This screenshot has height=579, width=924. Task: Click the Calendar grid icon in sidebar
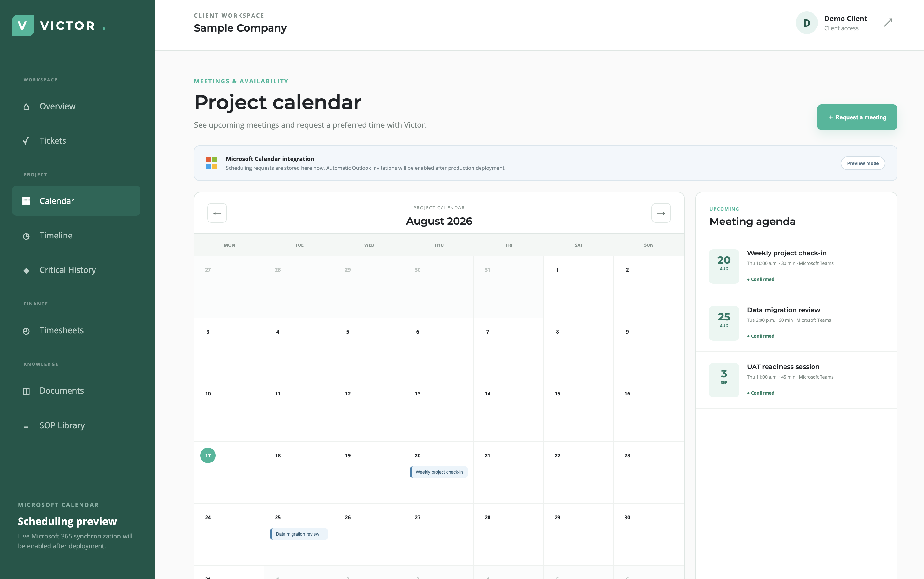[x=26, y=201]
